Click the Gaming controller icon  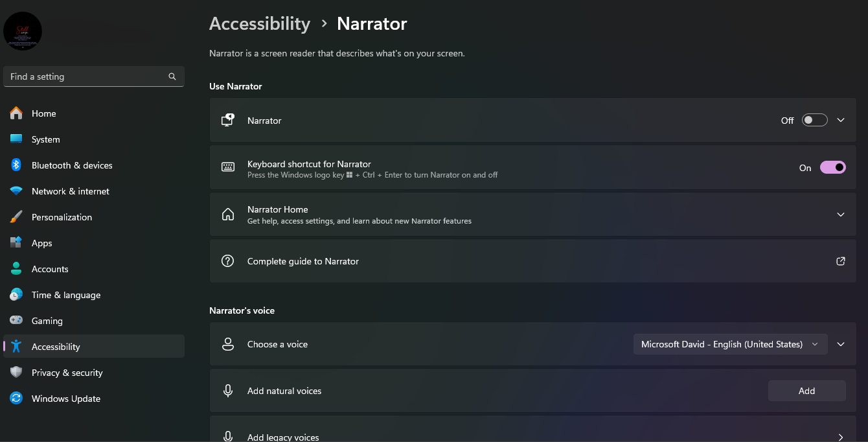(16, 321)
